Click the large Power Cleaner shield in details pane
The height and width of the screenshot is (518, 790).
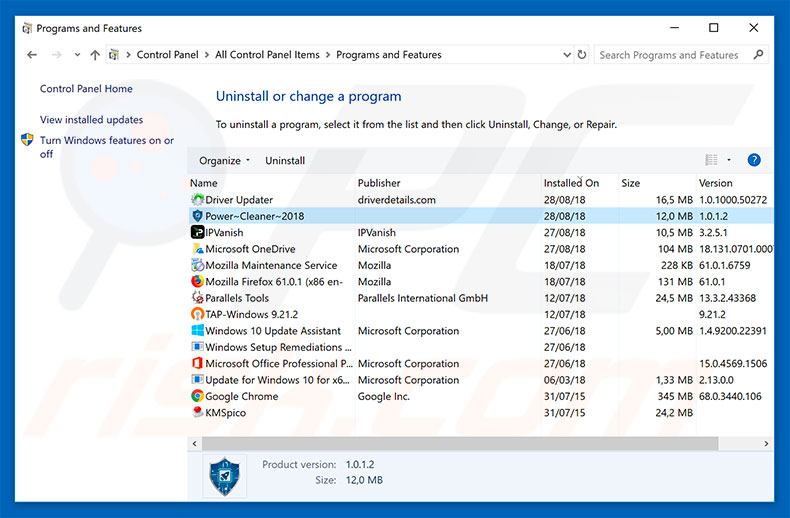224,476
